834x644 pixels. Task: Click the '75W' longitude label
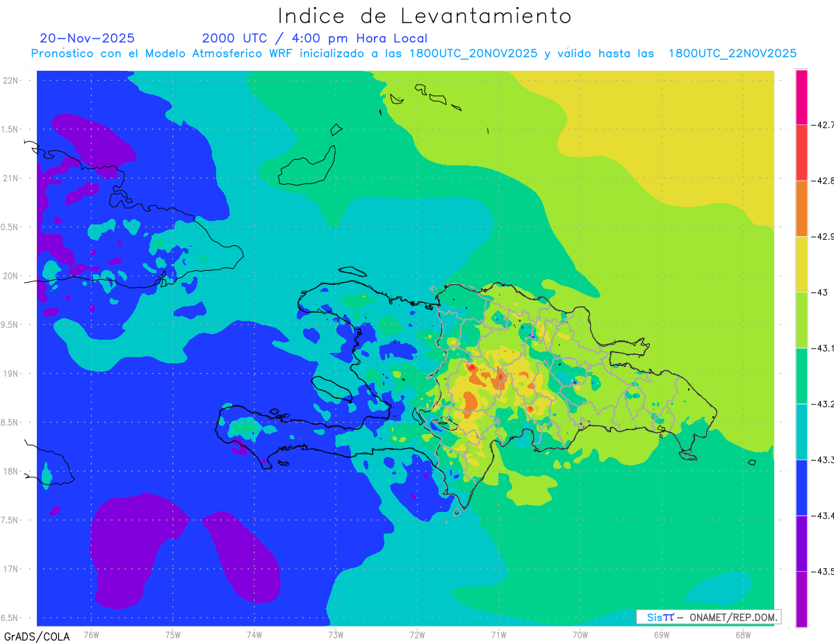[172, 634]
